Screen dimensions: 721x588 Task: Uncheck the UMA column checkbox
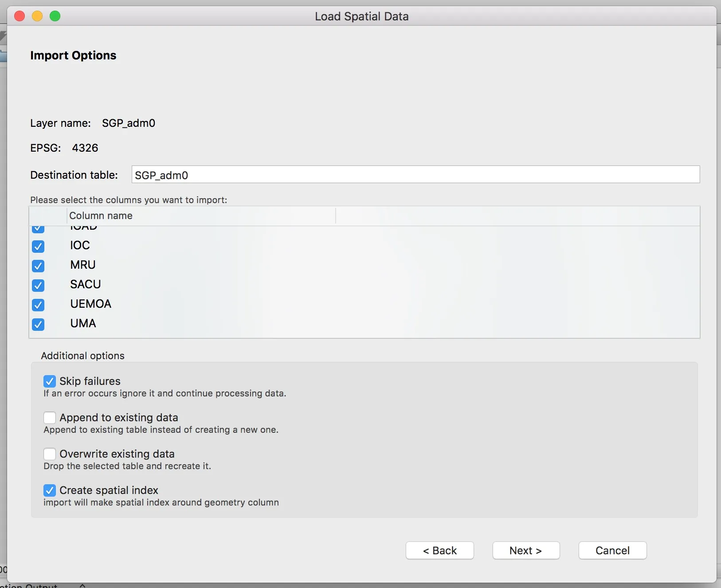(x=38, y=324)
